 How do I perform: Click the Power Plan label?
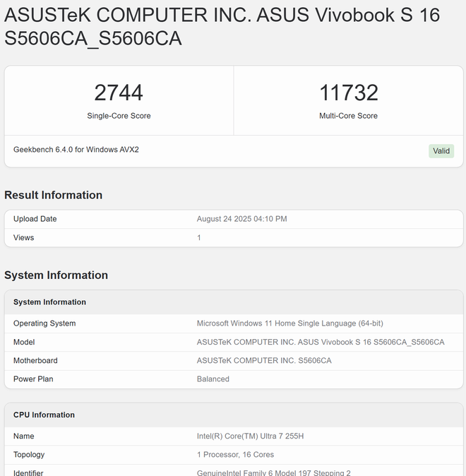coord(33,379)
